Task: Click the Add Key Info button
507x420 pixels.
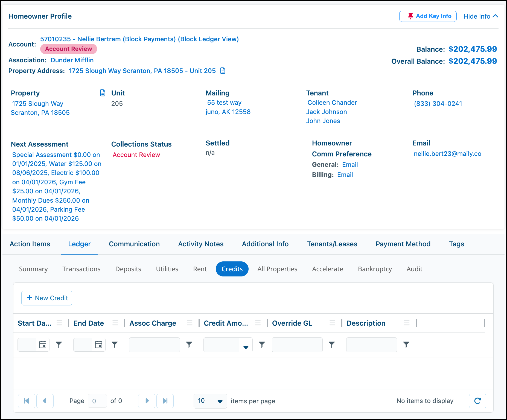Action: click(x=428, y=16)
